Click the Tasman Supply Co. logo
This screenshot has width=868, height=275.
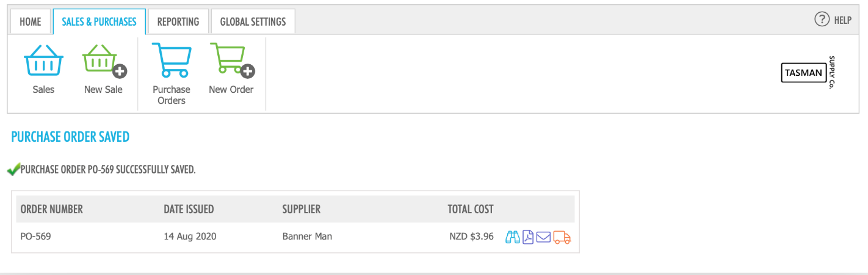click(808, 73)
